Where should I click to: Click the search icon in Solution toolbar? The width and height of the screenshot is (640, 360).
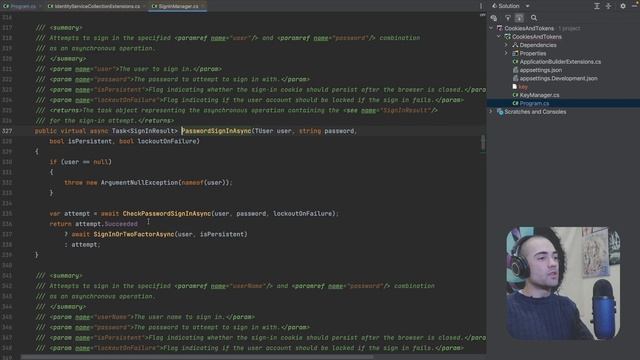[534, 18]
